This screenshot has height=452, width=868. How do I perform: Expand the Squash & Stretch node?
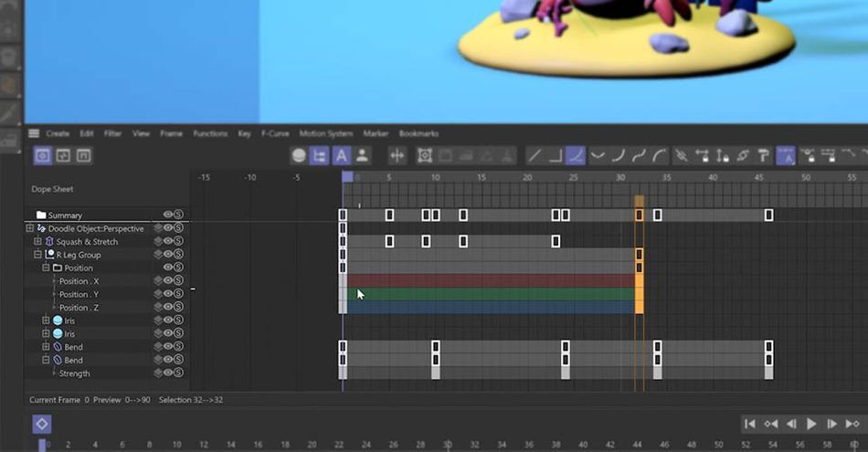click(37, 241)
